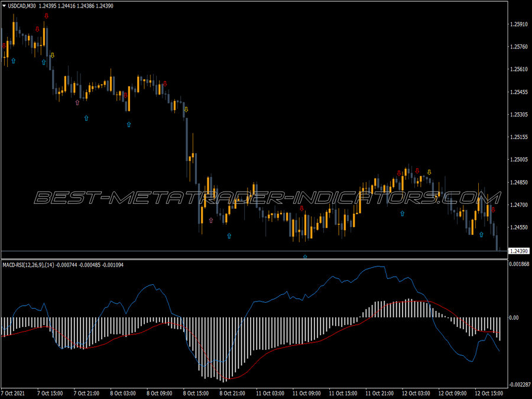Click the 7 Oct 2021 date label

tap(14, 393)
